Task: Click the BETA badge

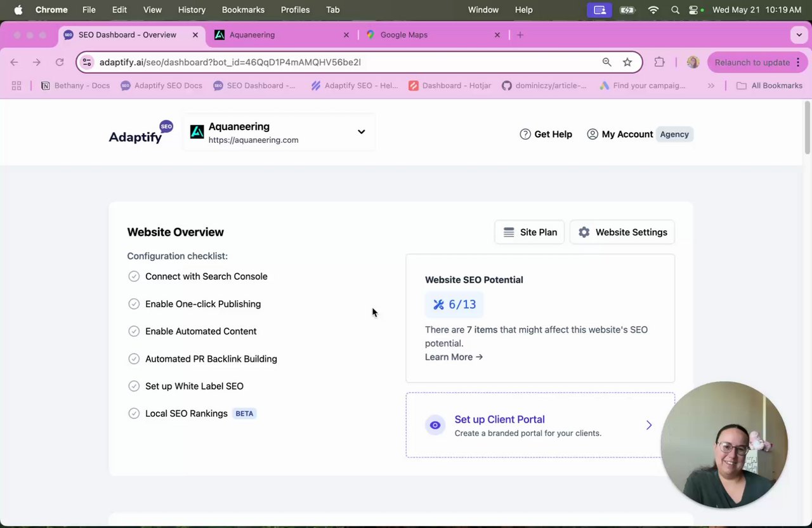Action: tap(244, 413)
